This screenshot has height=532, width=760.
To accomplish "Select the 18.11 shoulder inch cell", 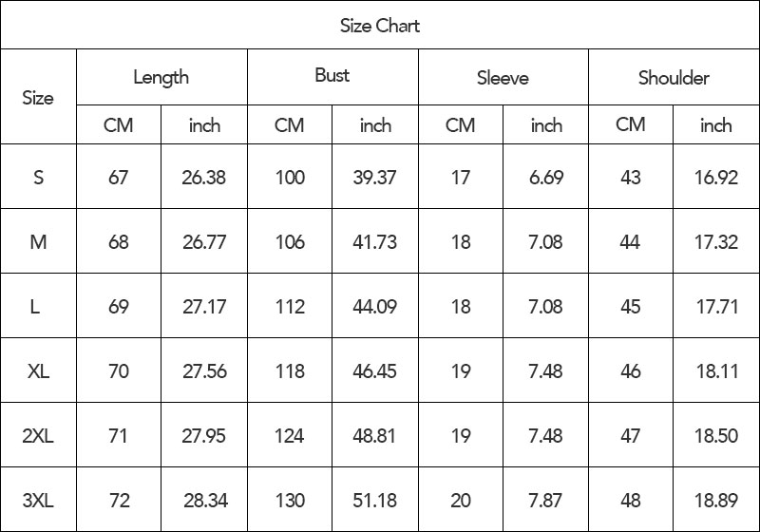I will pyautogui.click(x=716, y=370).
